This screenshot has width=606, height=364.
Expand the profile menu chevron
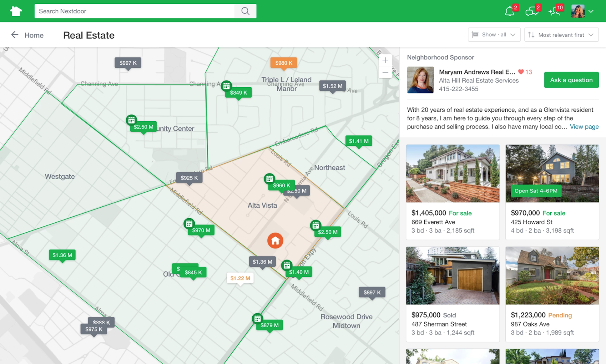[x=591, y=11]
